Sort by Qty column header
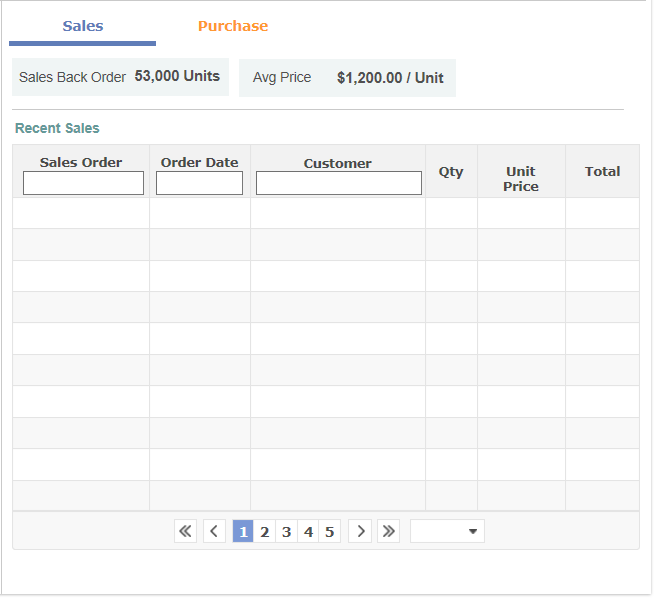The width and height of the screenshot is (656, 599). tap(451, 172)
